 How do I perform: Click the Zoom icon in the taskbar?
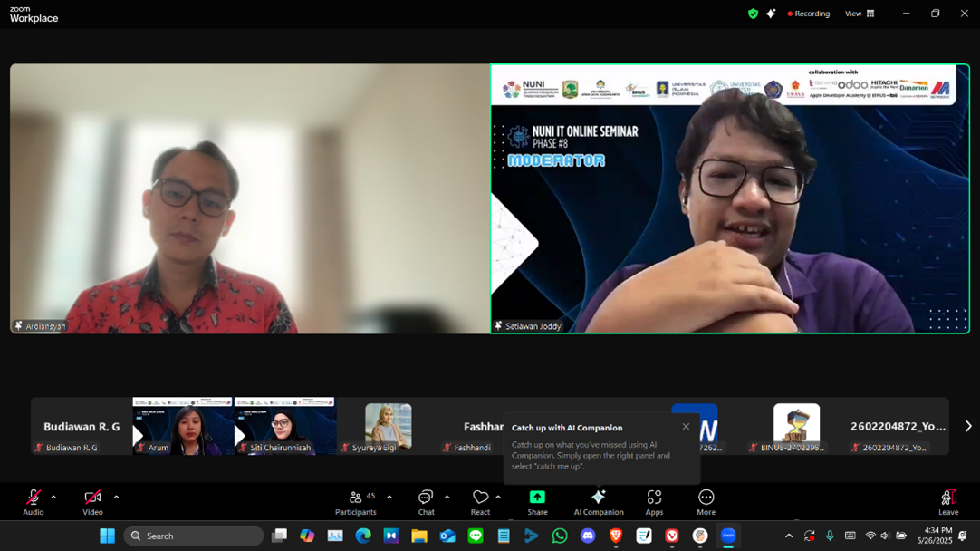(x=728, y=536)
